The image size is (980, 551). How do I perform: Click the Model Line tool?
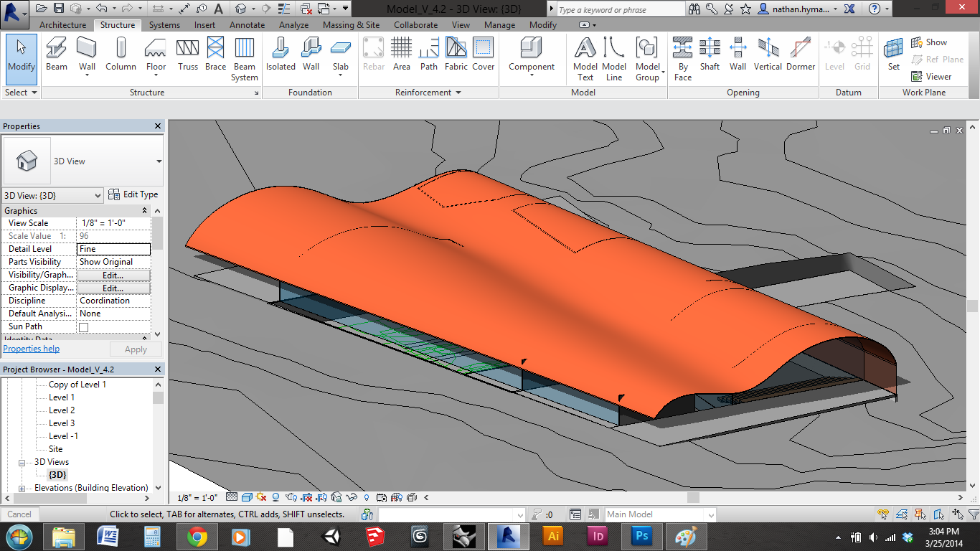click(x=614, y=58)
